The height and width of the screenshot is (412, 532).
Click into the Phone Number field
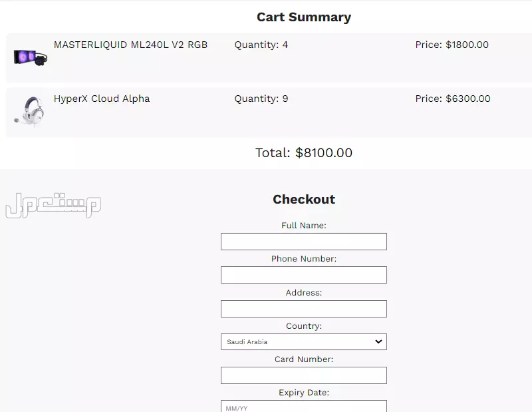pyautogui.click(x=303, y=275)
